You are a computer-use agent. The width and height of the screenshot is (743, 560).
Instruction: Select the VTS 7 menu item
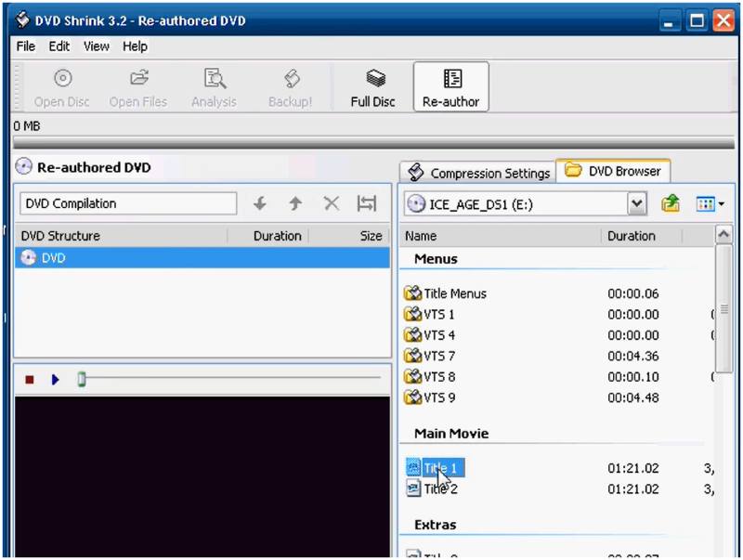point(429,356)
